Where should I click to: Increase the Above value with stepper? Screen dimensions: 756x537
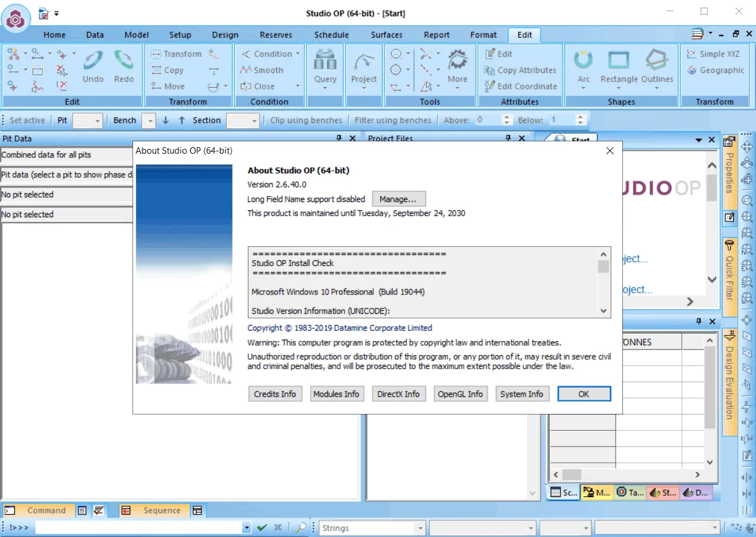507,117
